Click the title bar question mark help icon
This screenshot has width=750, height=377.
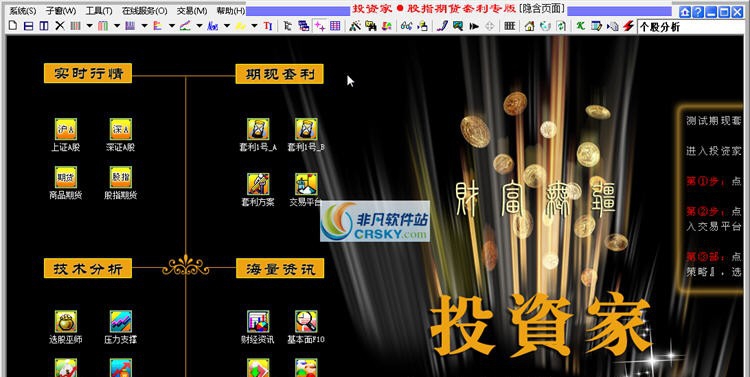698,12
